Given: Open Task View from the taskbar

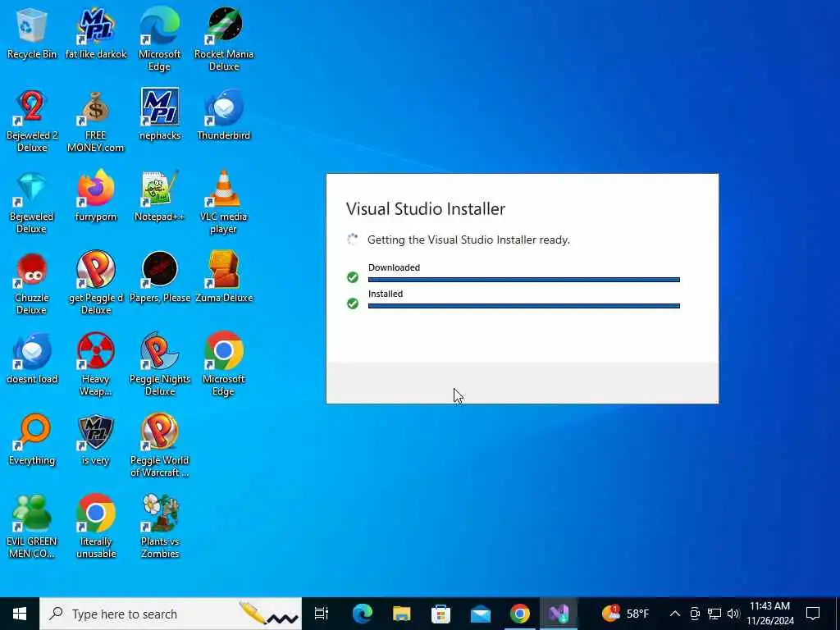Looking at the screenshot, I should (x=322, y=614).
